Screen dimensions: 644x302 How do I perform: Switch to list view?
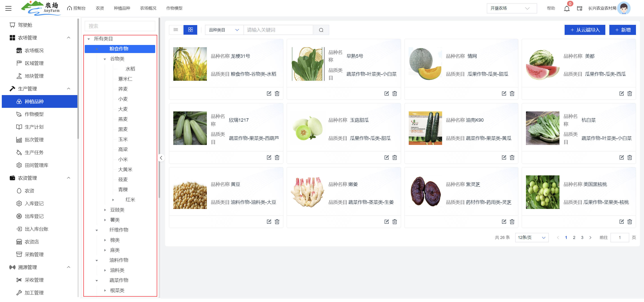point(176,30)
